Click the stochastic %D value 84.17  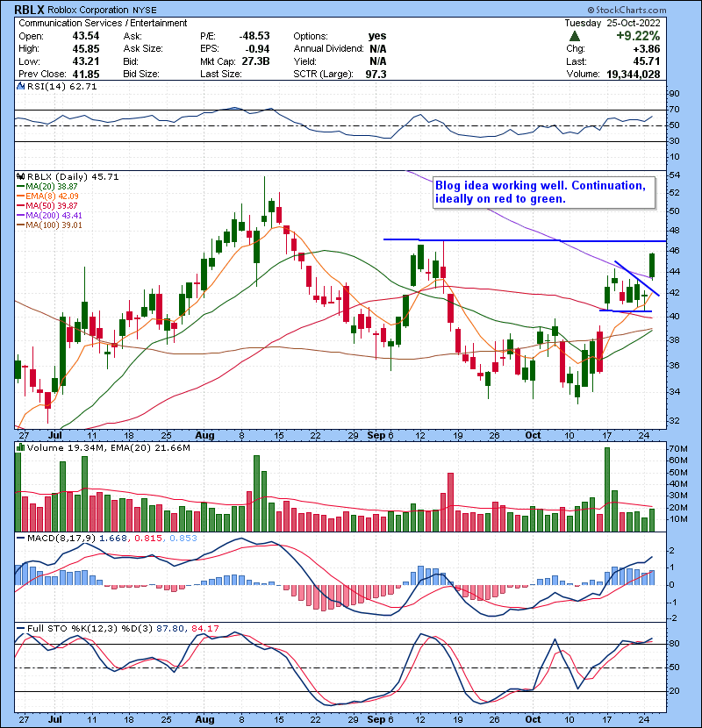click(x=204, y=629)
